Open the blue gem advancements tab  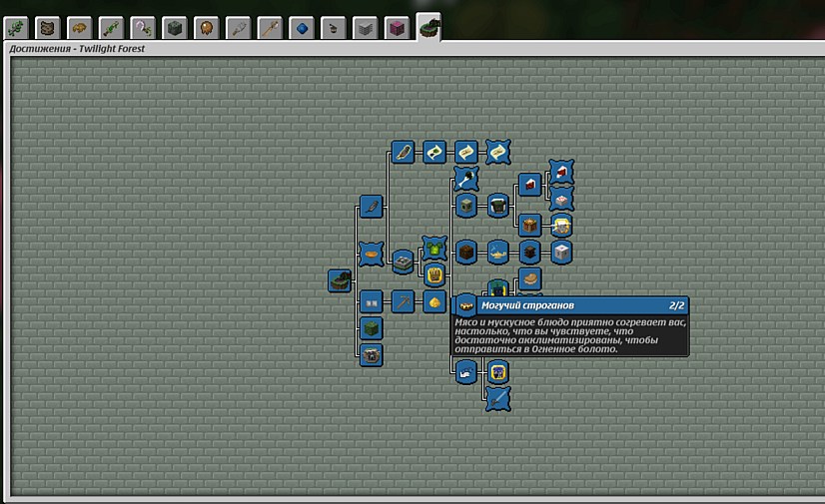pos(302,28)
